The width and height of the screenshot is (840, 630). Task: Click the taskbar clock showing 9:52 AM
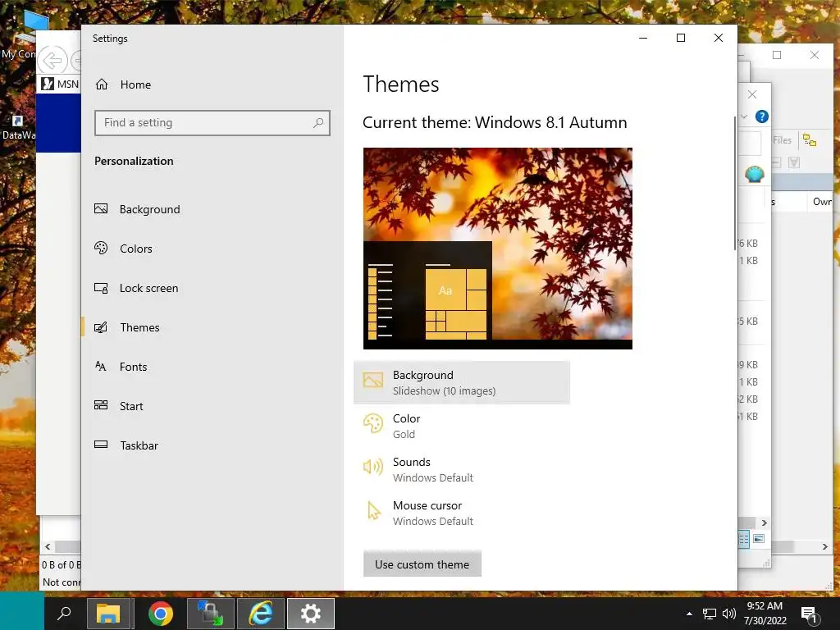click(765, 614)
